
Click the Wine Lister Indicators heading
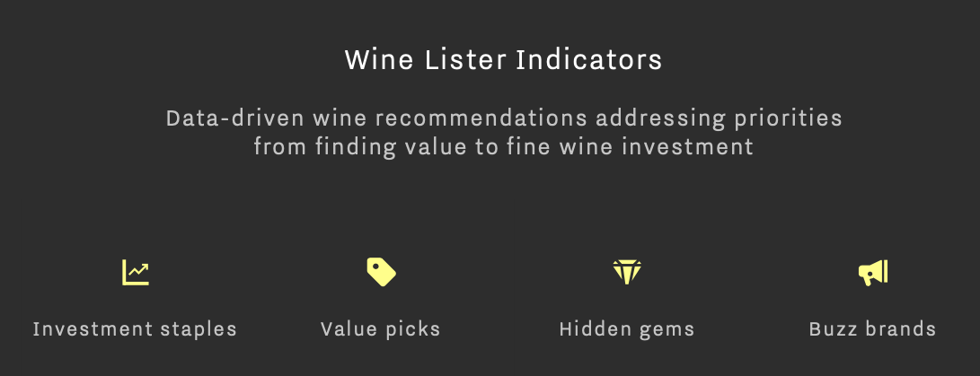coord(503,60)
